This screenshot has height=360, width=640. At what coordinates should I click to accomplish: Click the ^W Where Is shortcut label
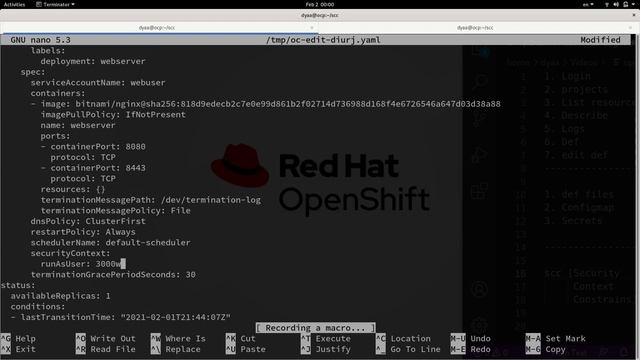178,339
